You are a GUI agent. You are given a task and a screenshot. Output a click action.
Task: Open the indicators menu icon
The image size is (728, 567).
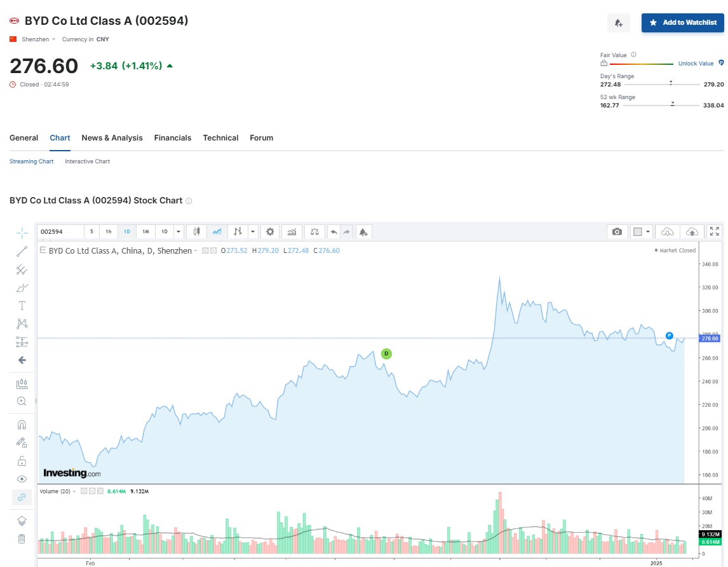click(x=292, y=231)
